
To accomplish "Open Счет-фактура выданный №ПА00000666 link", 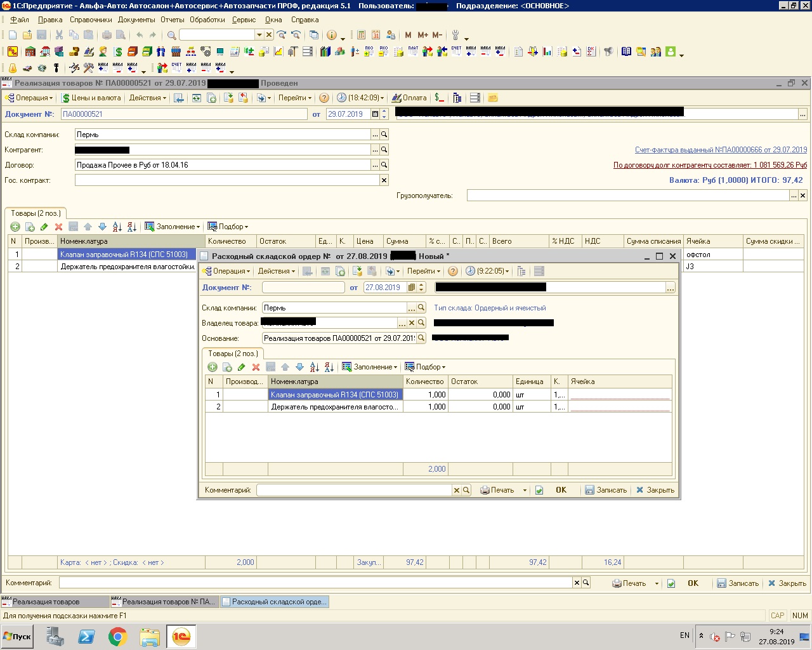I will point(721,150).
